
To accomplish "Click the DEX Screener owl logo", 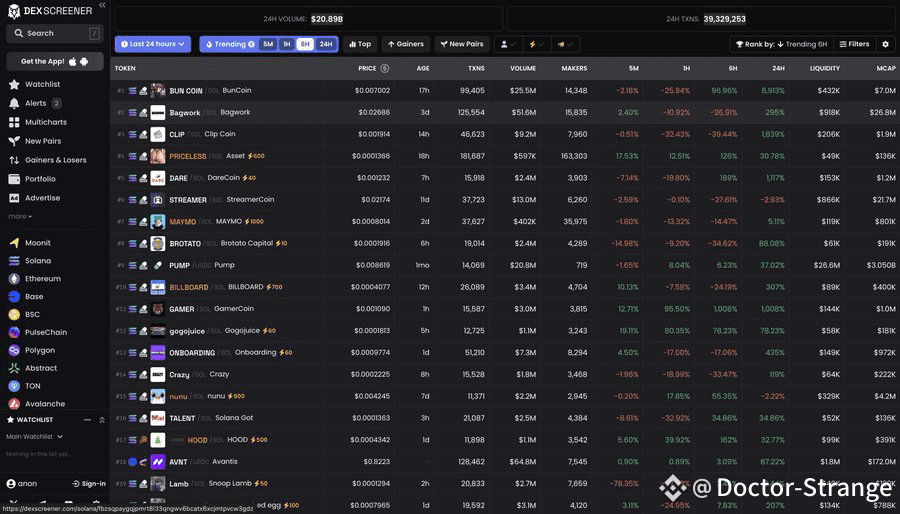I will point(14,11).
